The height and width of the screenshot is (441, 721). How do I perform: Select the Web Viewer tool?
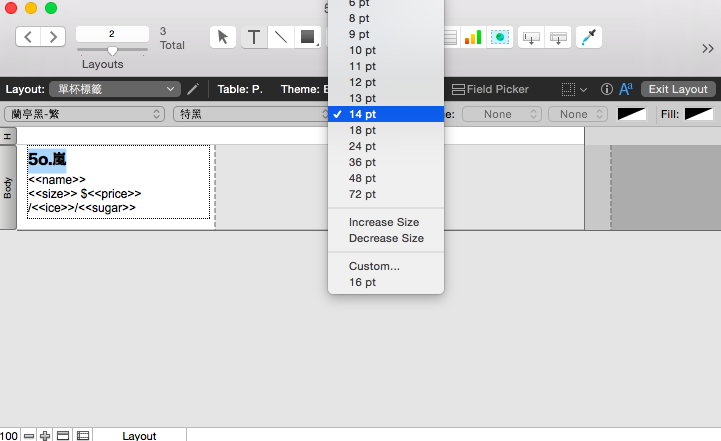[x=500, y=37]
